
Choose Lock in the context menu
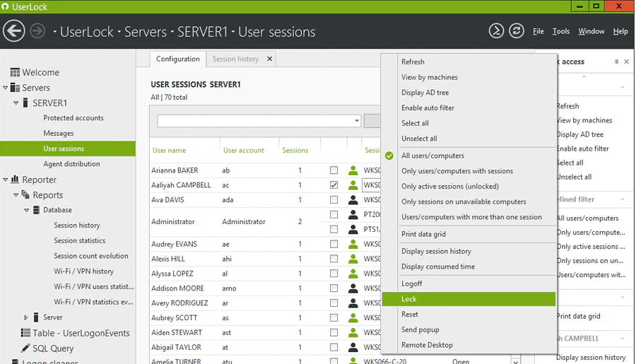[x=469, y=299]
